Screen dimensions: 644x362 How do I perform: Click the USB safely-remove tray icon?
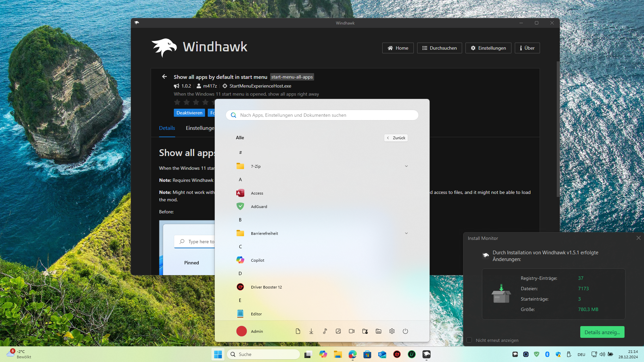(x=569, y=354)
